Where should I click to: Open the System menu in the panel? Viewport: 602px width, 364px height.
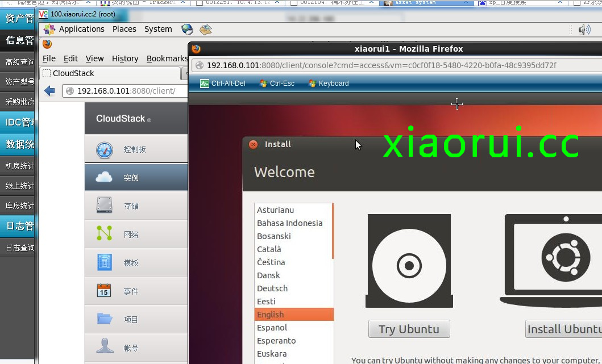(x=158, y=29)
